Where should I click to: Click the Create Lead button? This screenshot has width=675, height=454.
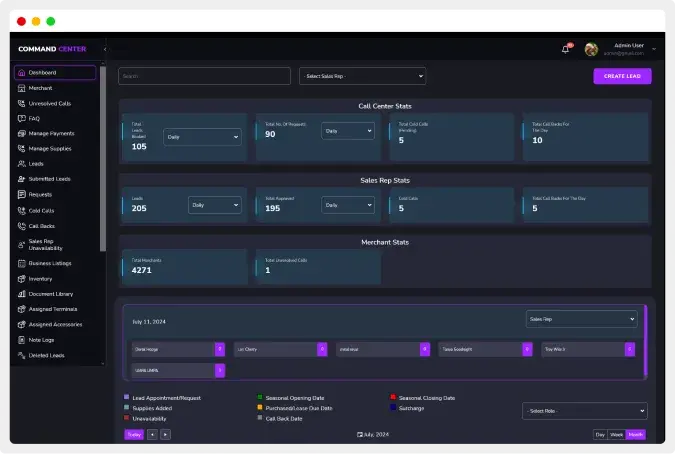tap(622, 76)
